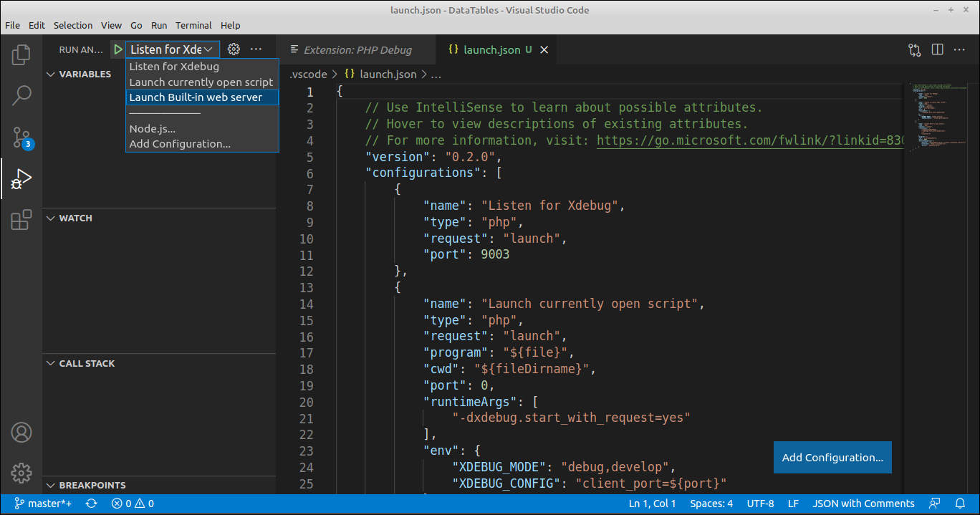Screen dimensions: 980x515
Task: Click the Add Configuration button in the editor
Action: pos(832,457)
